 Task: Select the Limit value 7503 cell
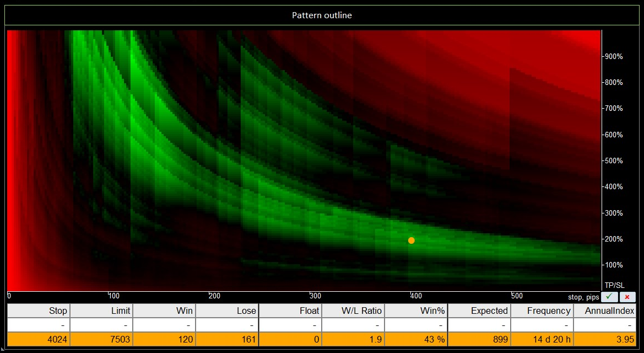101,339
